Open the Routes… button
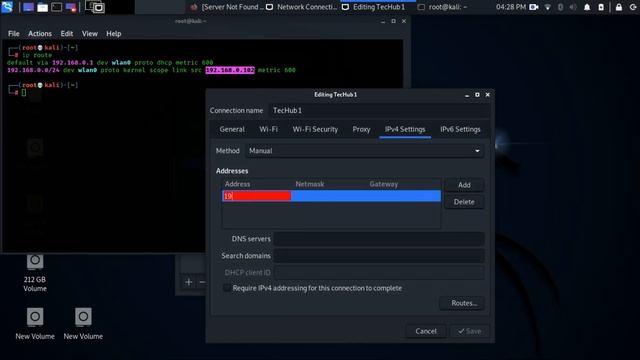 (462, 303)
